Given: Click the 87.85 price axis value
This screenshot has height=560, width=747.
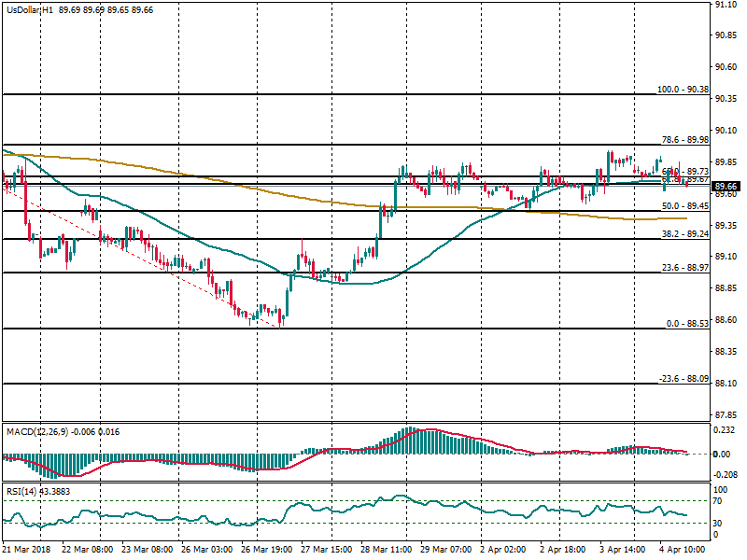Looking at the screenshot, I should point(726,415).
